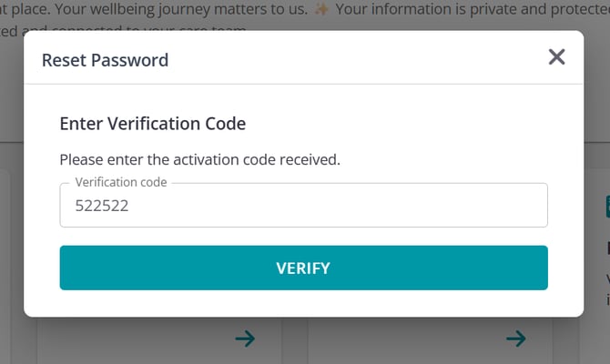Image resolution: width=610 pixels, height=364 pixels.
Task: Click the arrow icon on the left card
Action: tap(245, 339)
